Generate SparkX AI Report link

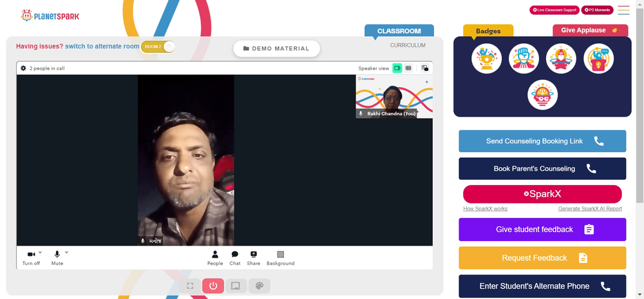(x=590, y=209)
